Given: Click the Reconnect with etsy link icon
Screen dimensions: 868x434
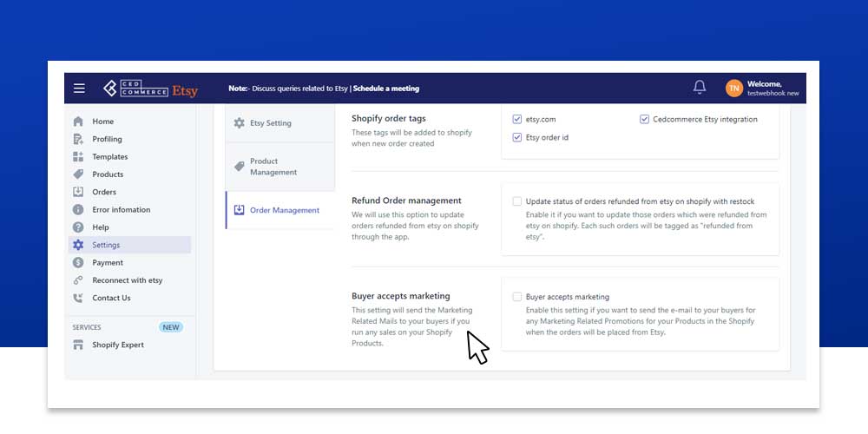Looking at the screenshot, I should click(78, 280).
